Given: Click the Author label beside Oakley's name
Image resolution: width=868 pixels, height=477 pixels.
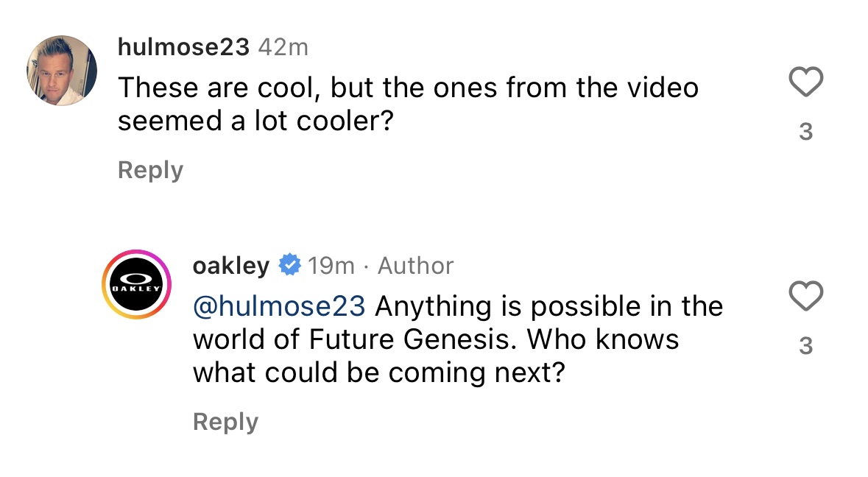Looking at the screenshot, I should point(416,266).
